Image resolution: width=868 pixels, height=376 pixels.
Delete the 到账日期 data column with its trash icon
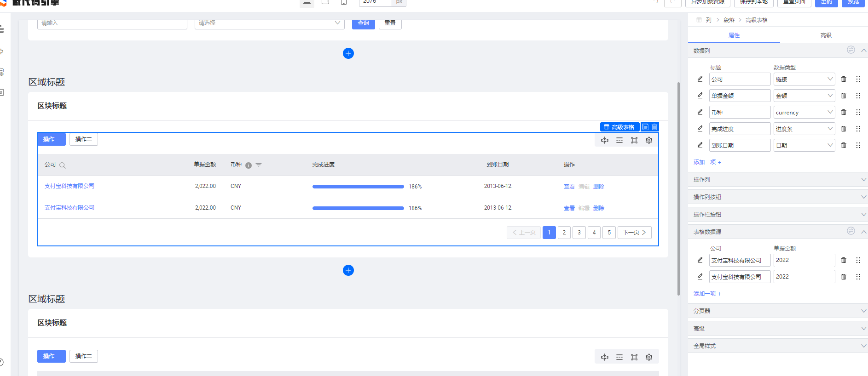coord(844,145)
